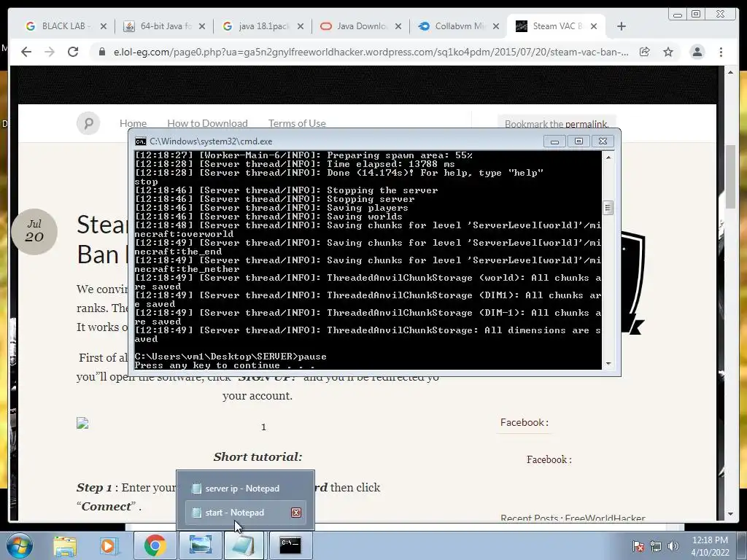Open the share page icon in address bar

pyautogui.click(x=645, y=52)
